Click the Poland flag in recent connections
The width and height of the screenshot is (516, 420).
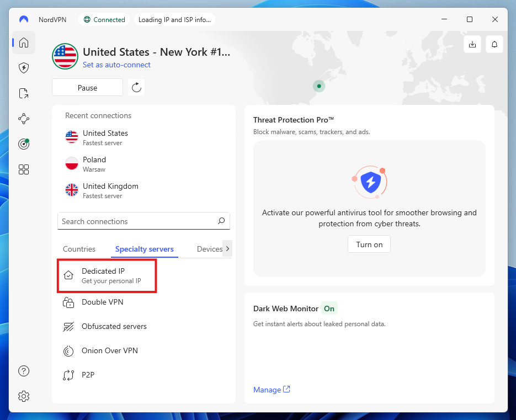pos(72,163)
